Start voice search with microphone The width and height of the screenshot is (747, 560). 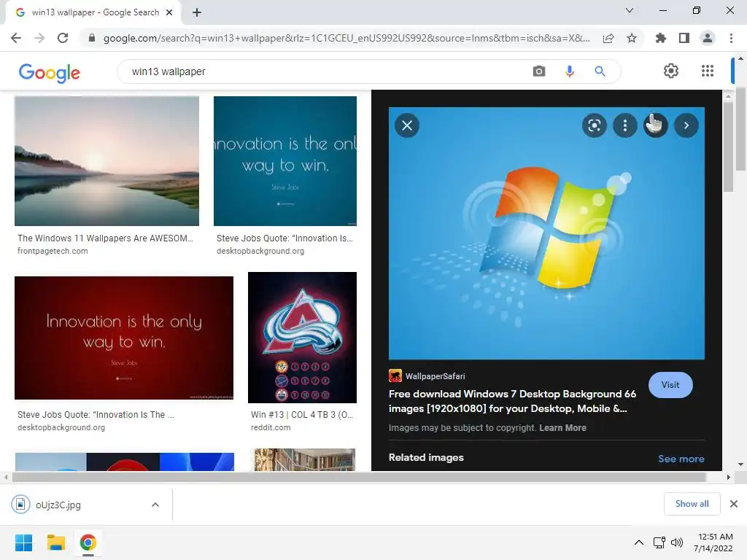pyautogui.click(x=569, y=71)
